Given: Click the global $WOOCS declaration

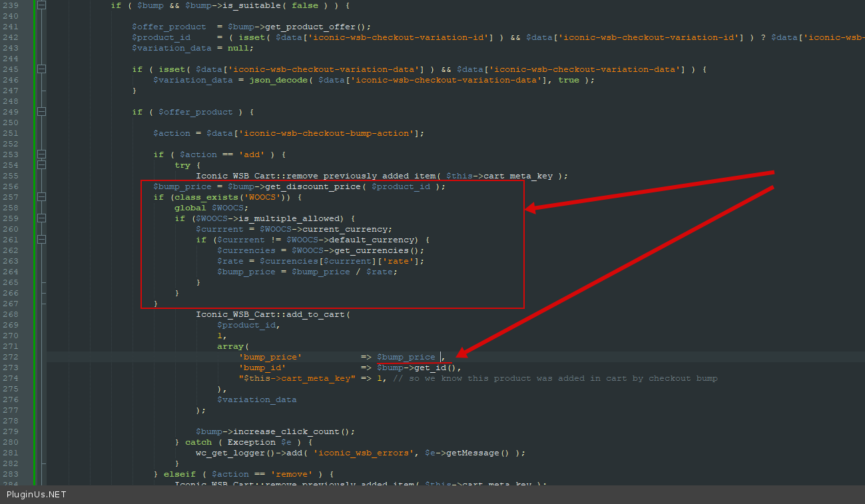Looking at the screenshot, I should tap(211, 208).
